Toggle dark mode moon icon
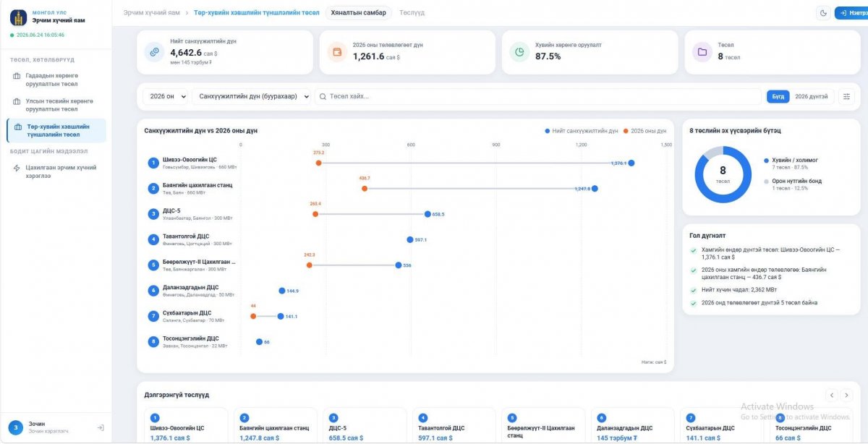Viewport: 868px width, 444px height. [823, 12]
